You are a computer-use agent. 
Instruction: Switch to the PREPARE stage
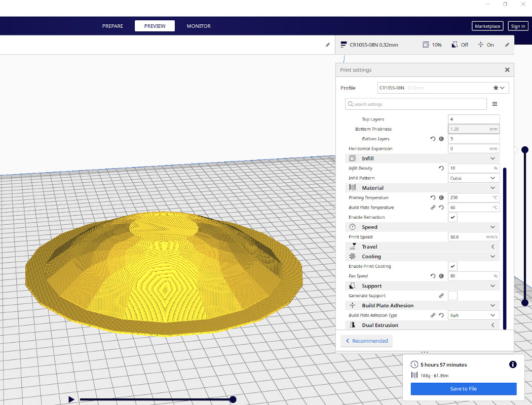pos(112,26)
